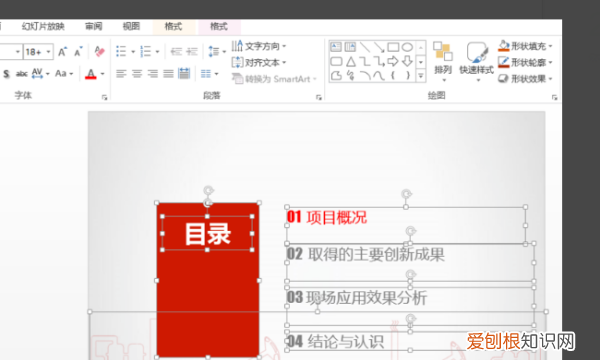The image size is (600, 360).
Task: Pick the triangle shape
Action: (x=351, y=61)
